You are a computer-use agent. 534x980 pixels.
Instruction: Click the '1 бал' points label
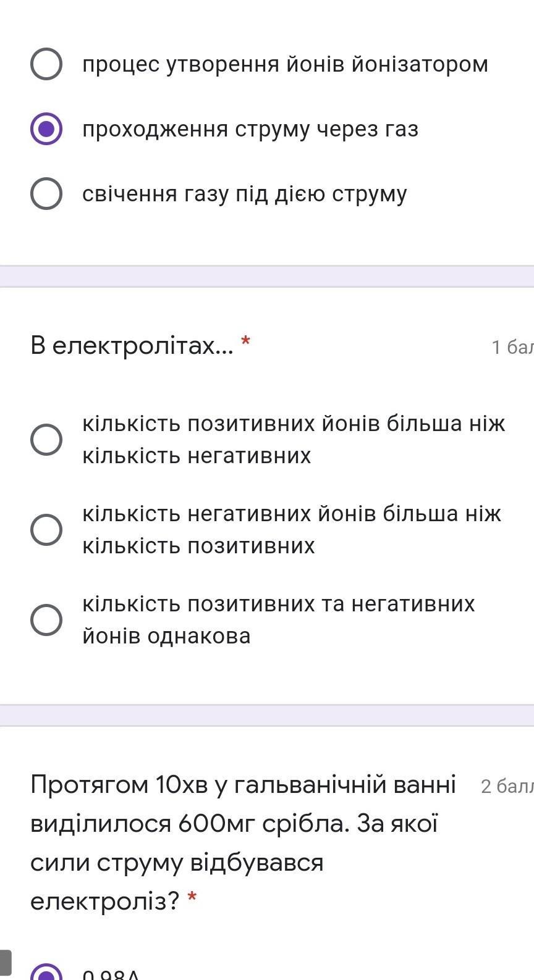pyautogui.click(x=512, y=347)
